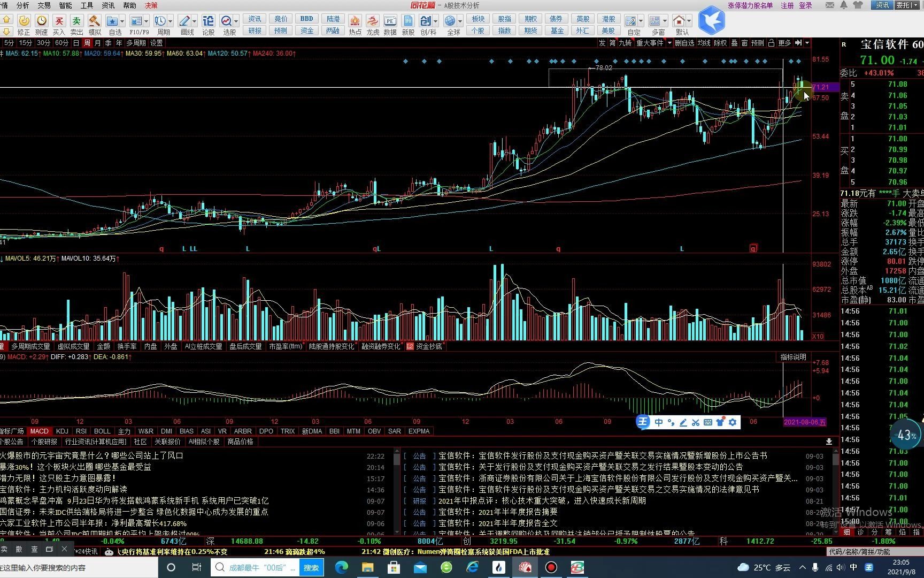Click the 默认 default home icon
The height and width of the screenshot is (578, 924).
coord(679,21)
